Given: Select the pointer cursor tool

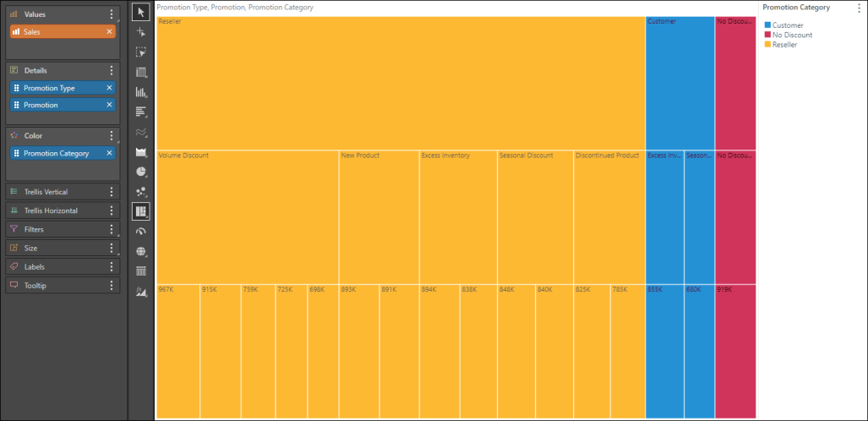Looking at the screenshot, I should [x=141, y=11].
